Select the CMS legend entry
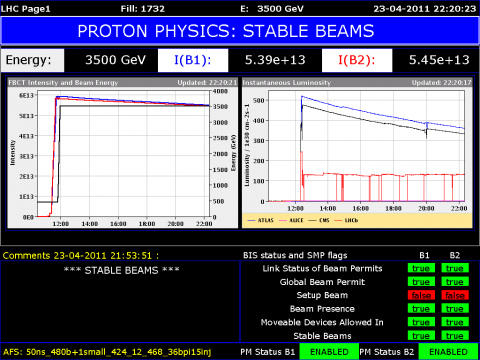 click(319, 220)
